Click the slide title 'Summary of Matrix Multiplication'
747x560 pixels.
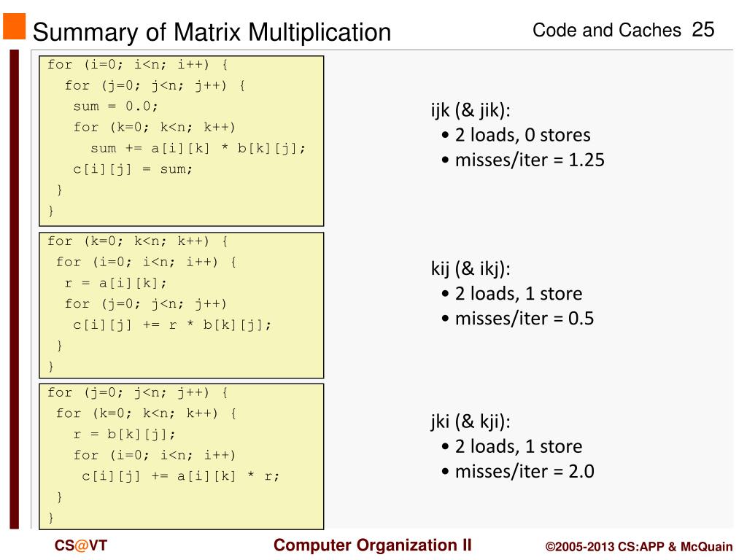pyautogui.click(x=212, y=32)
